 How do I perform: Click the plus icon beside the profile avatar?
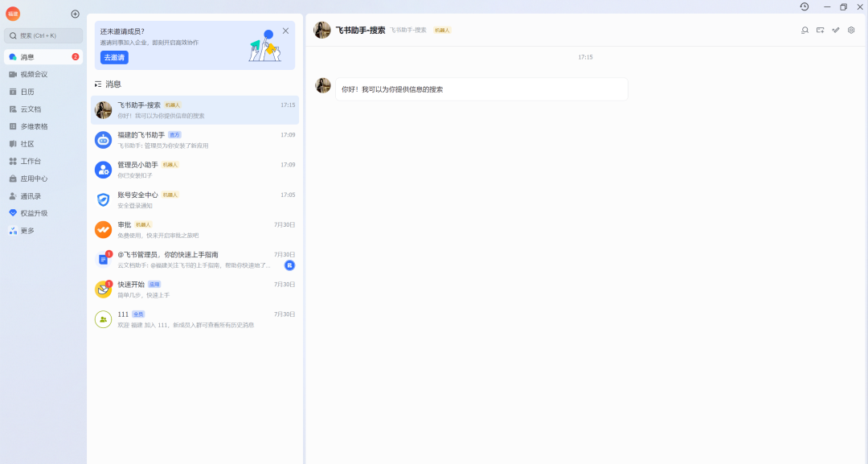pyautogui.click(x=76, y=14)
